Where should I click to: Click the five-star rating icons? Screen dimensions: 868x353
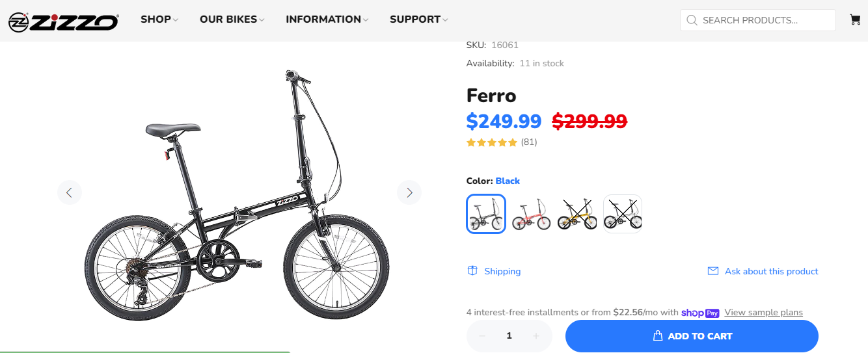pyautogui.click(x=492, y=142)
